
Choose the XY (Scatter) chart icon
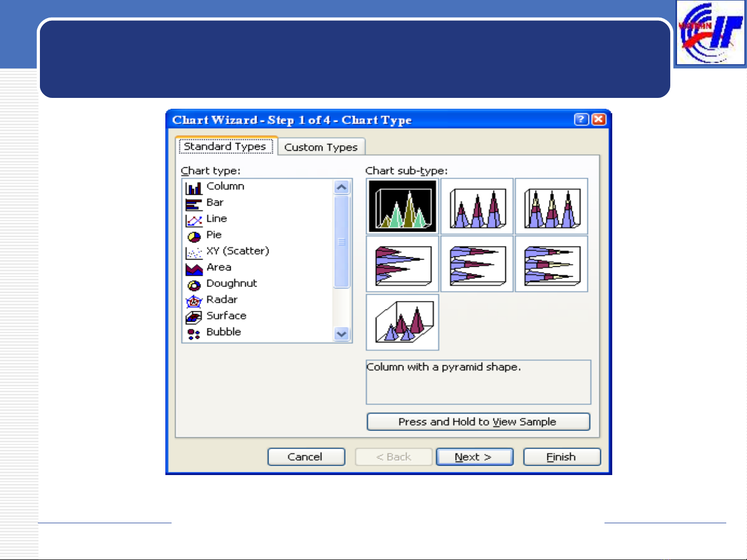[194, 252]
